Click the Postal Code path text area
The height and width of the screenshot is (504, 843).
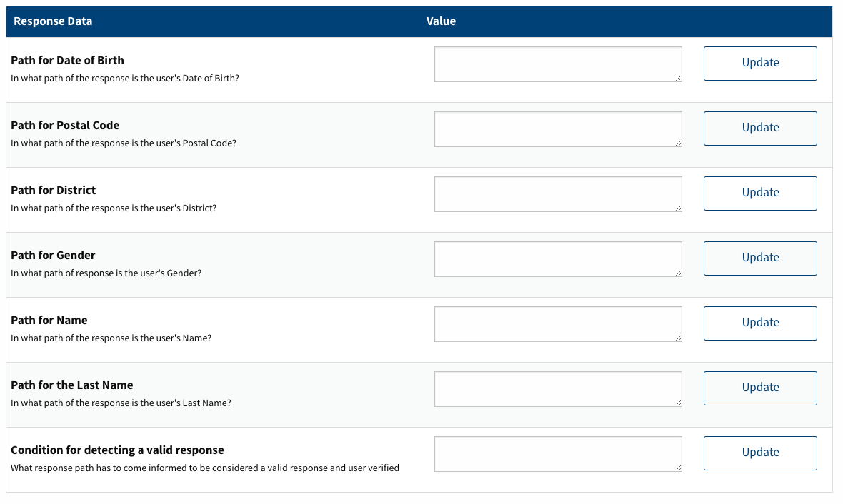(x=557, y=129)
